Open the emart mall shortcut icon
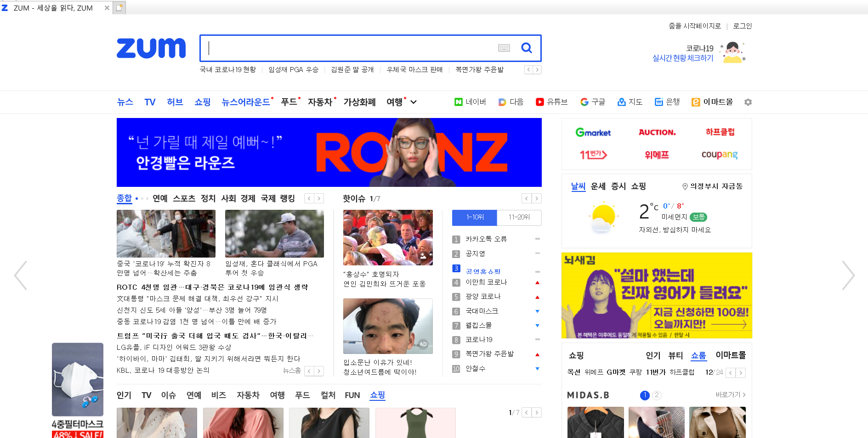The height and width of the screenshot is (438, 868). [696, 102]
